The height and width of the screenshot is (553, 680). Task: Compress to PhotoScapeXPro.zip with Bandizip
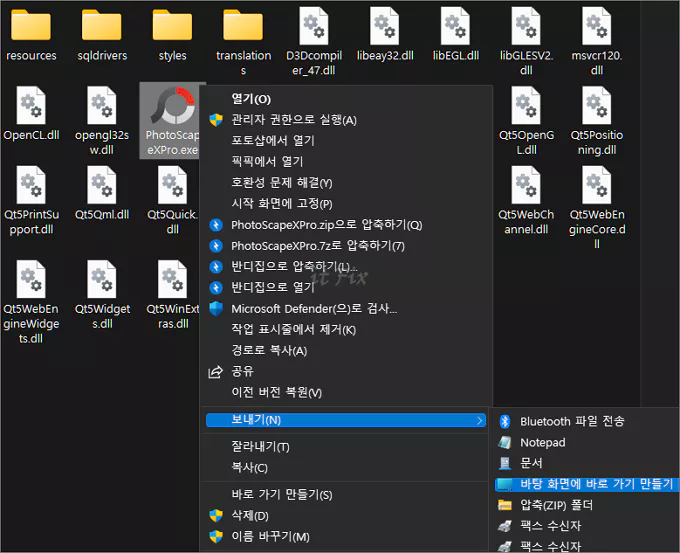point(346,225)
